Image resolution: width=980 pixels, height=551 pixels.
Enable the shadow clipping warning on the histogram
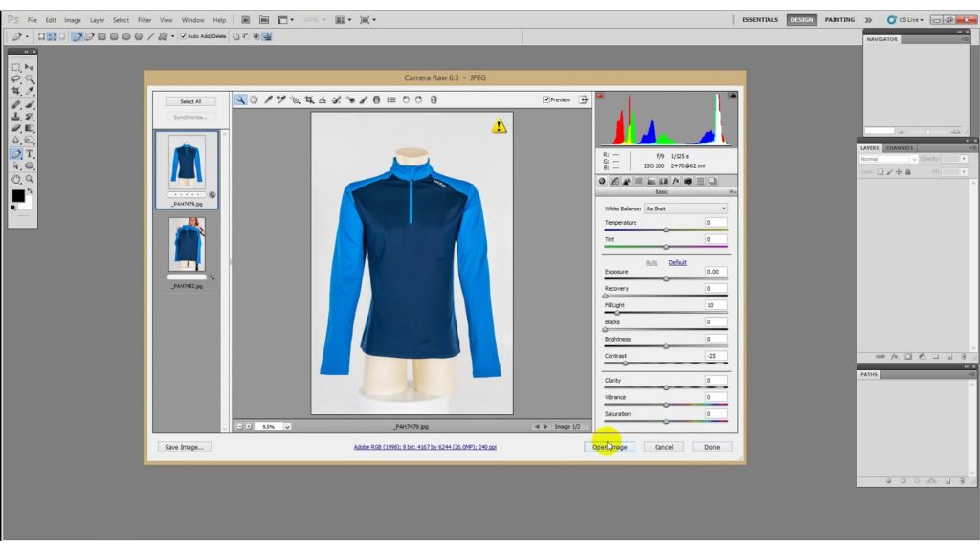pyautogui.click(x=600, y=96)
